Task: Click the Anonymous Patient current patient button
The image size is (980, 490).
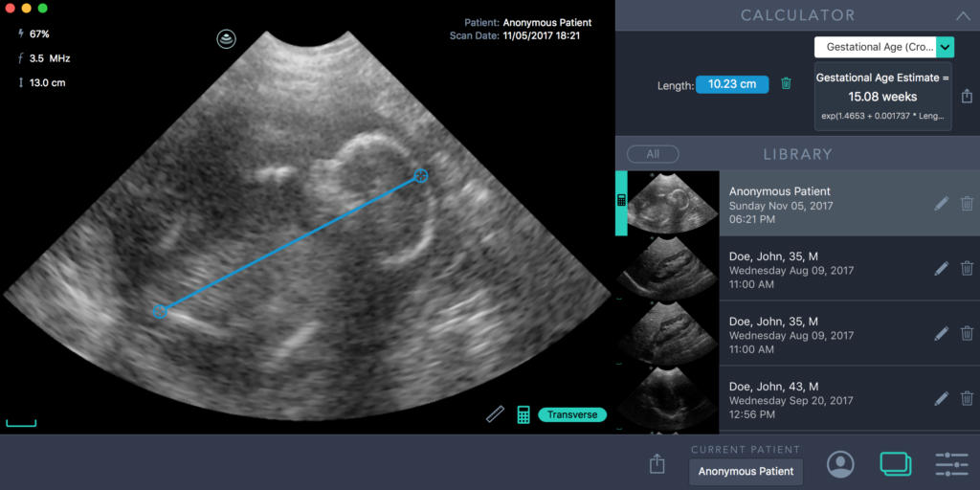Action: (x=746, y=471)
